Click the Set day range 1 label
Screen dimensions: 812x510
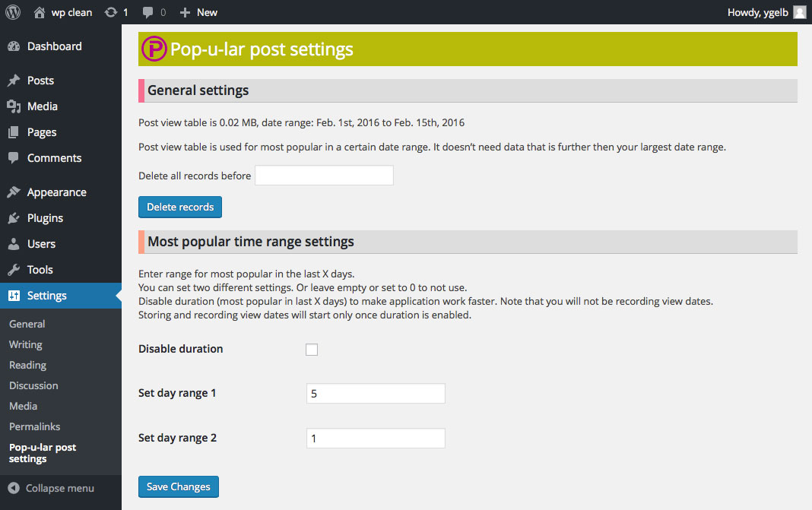[x=177, y=394]
